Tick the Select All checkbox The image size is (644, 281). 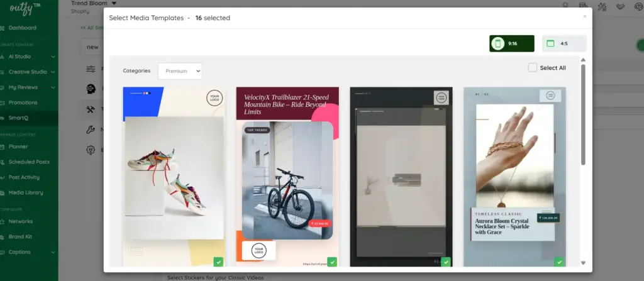532,67
